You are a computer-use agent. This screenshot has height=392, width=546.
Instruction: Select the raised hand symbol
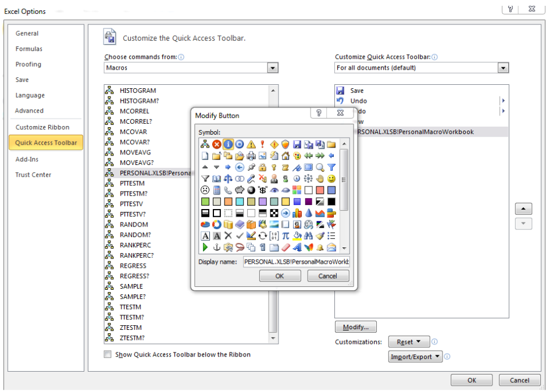[320, 179]
